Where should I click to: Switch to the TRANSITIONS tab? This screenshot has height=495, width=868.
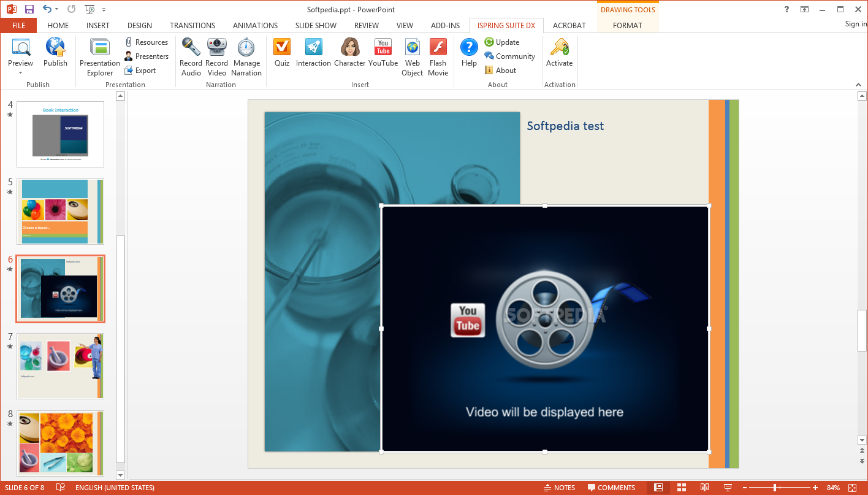tap(192, 26)
